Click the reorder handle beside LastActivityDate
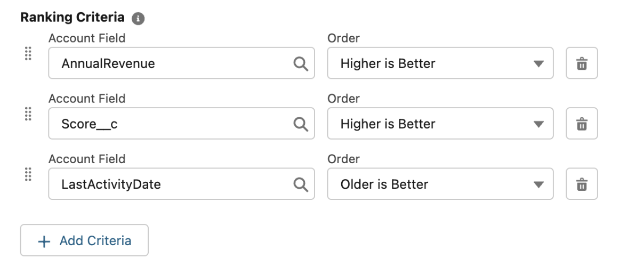The width and height of the screenshot is (644, 274). 28,174
